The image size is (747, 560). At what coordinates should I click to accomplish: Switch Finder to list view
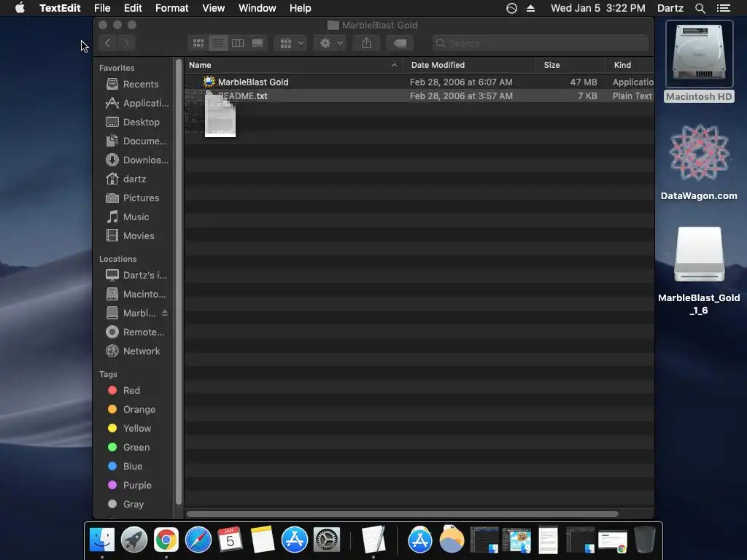click(217, 43)
